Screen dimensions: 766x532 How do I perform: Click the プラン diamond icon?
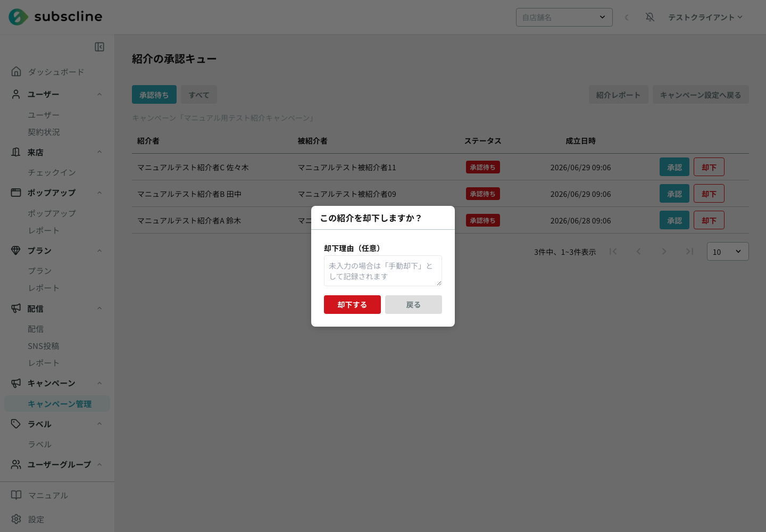(x=16, y=251)
